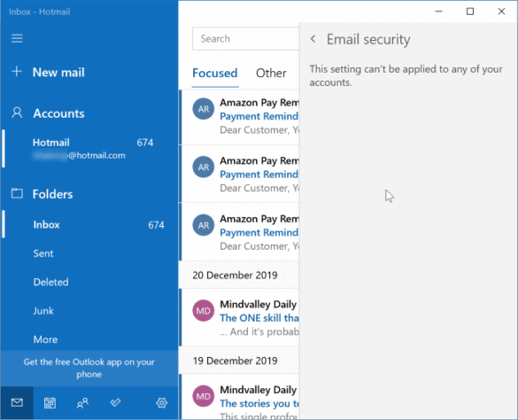Click MD avatar under 19 December 2019
Viewport: 518px width, 420px height.
click(x=203, y=396)
